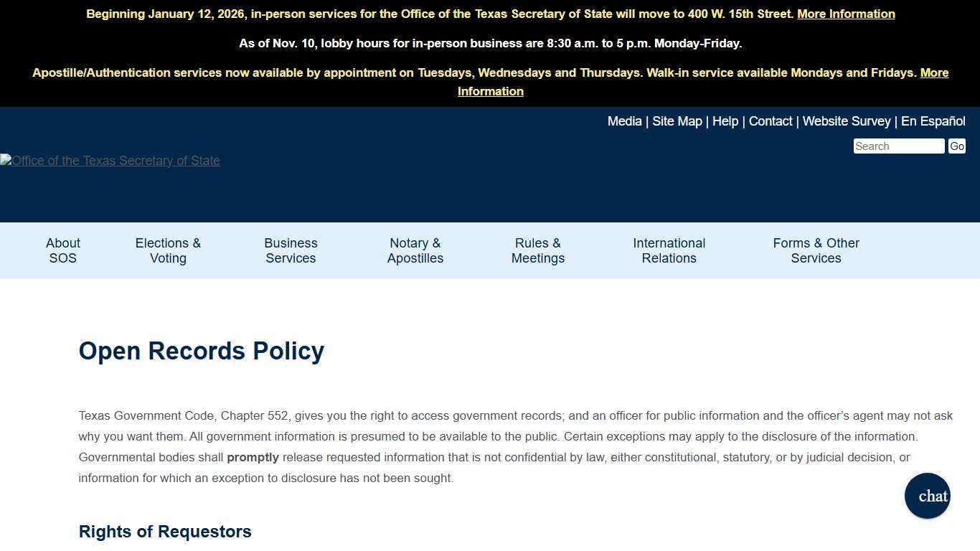
Task: Open the Notary & Apostilles menu
Action: pos(415,250)
